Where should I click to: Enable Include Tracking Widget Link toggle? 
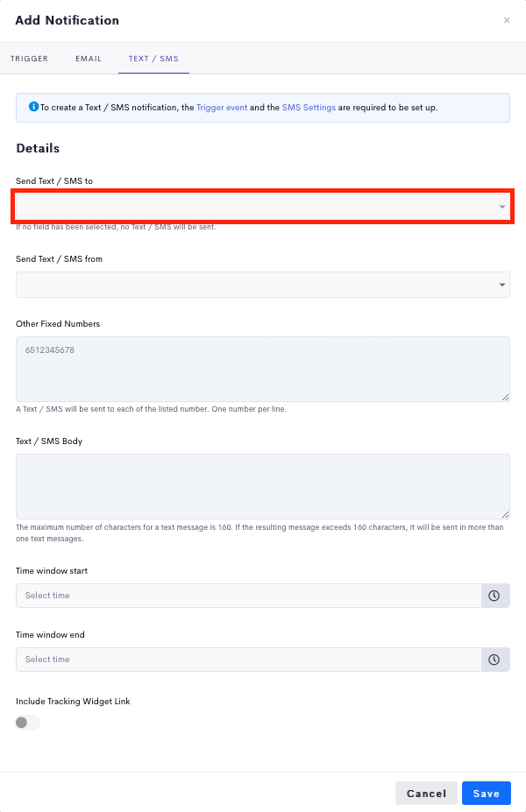27,723
